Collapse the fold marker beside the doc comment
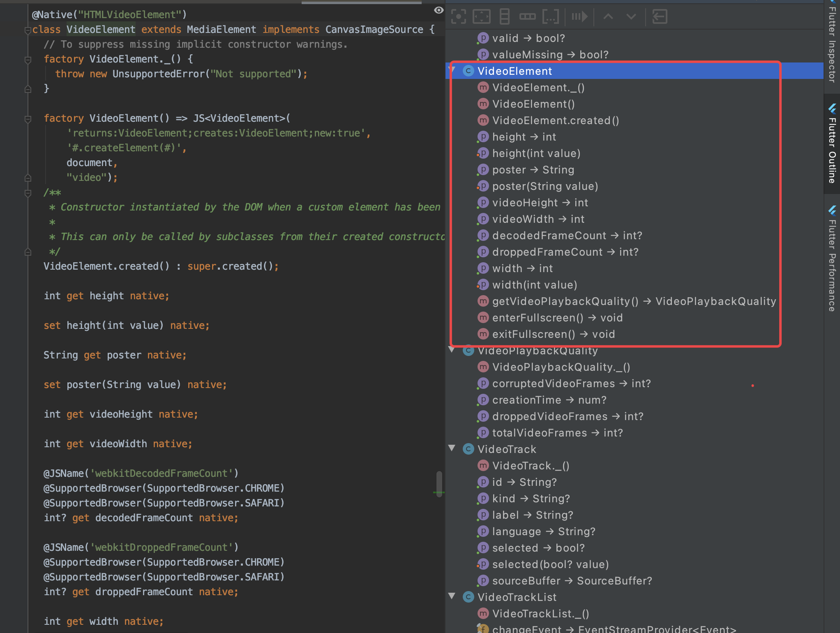Viewport: 840px width, 633px height. click(28, 192)
